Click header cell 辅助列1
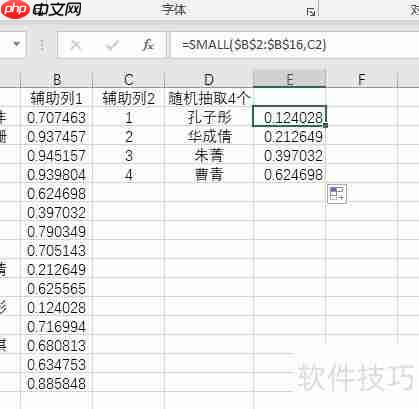The image size is (419, 409). click(57, 98)
